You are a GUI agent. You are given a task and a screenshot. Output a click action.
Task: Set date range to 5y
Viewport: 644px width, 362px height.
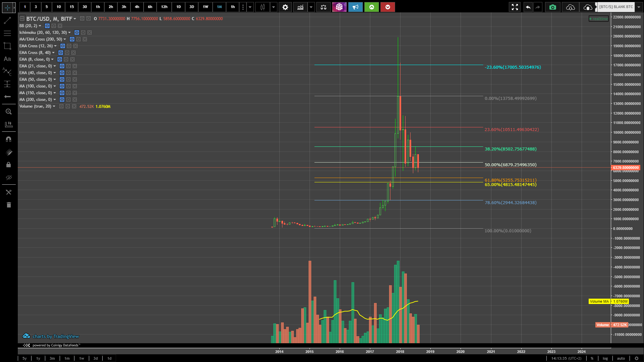coord(24,358)
